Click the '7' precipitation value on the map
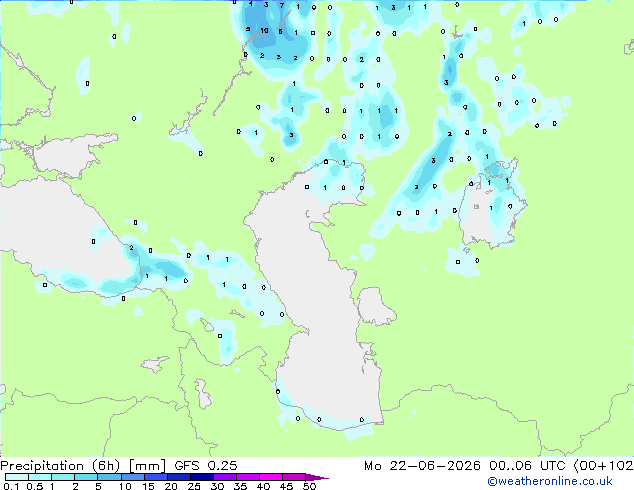The height and width of the screenshot is (490, 634). tap(282, 6)
